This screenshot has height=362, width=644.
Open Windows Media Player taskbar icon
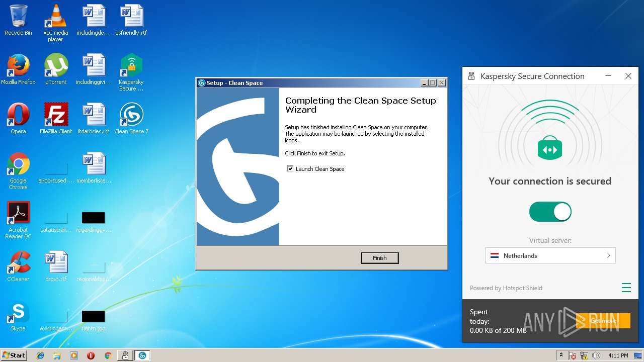coord(74,355)
